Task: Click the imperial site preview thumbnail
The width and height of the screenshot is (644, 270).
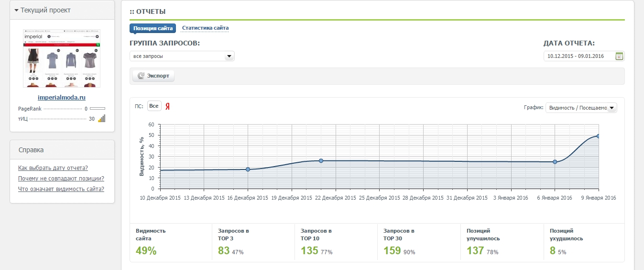Action: tap(62, 58)
